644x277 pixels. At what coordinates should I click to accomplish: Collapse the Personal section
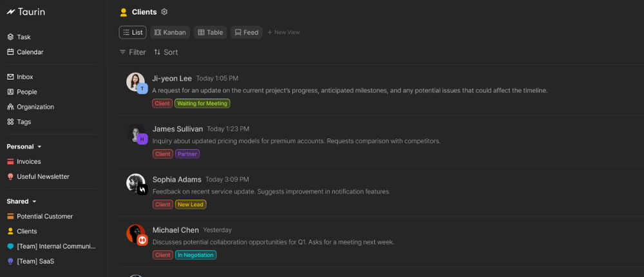click(x=39, y=147)
